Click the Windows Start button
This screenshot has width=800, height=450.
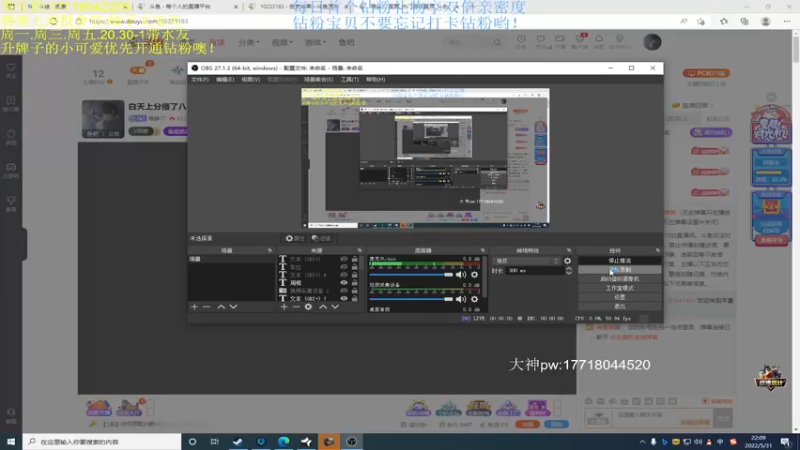11,441
